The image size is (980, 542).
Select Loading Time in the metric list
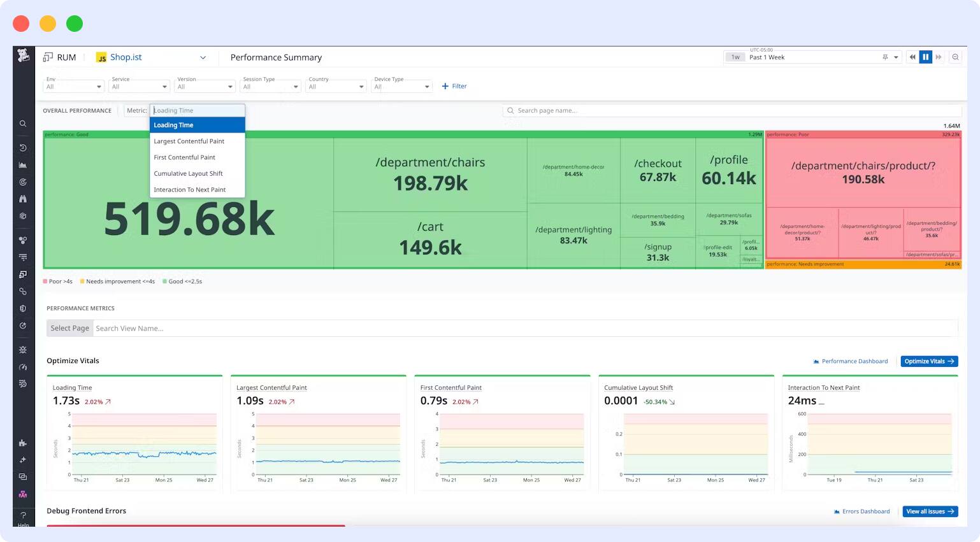click(198, 125)
